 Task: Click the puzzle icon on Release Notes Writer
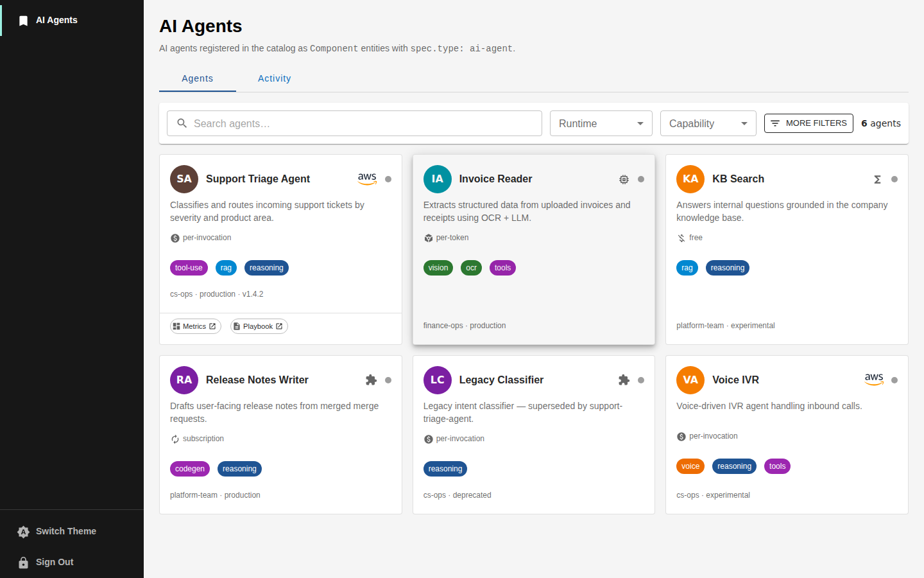371,380
